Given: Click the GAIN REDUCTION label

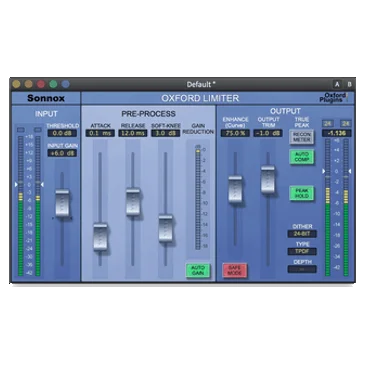Looking at the screenshot, I should [198, 129].
